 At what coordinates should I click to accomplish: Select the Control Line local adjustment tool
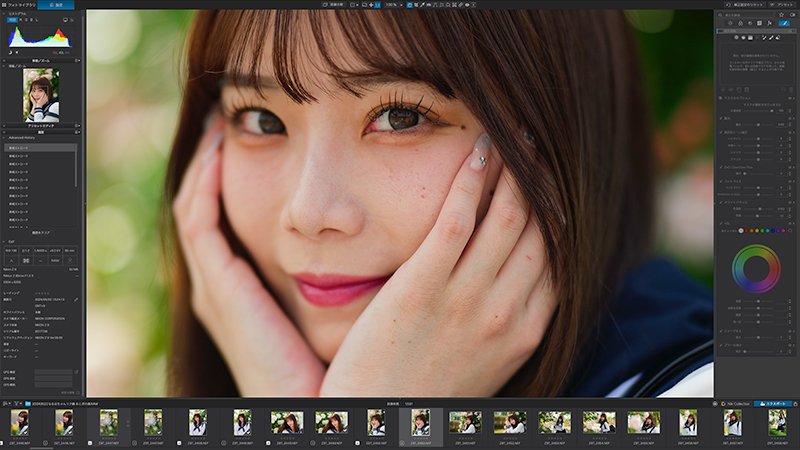tap(743, 38)
